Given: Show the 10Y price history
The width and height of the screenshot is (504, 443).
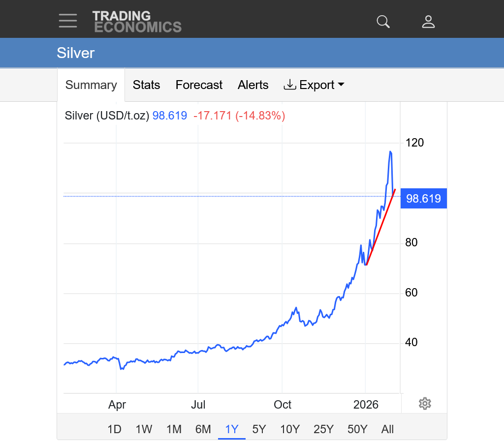Looking at the screenshot, I should (x=290, y=429).
